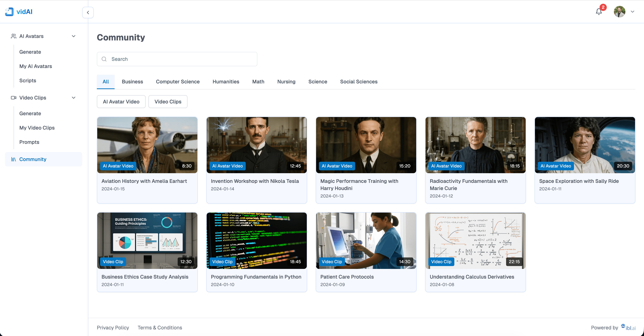Screen dimensions: 644x336
Task: Switch to the Computer Science tab
Action: coord(177,82)
